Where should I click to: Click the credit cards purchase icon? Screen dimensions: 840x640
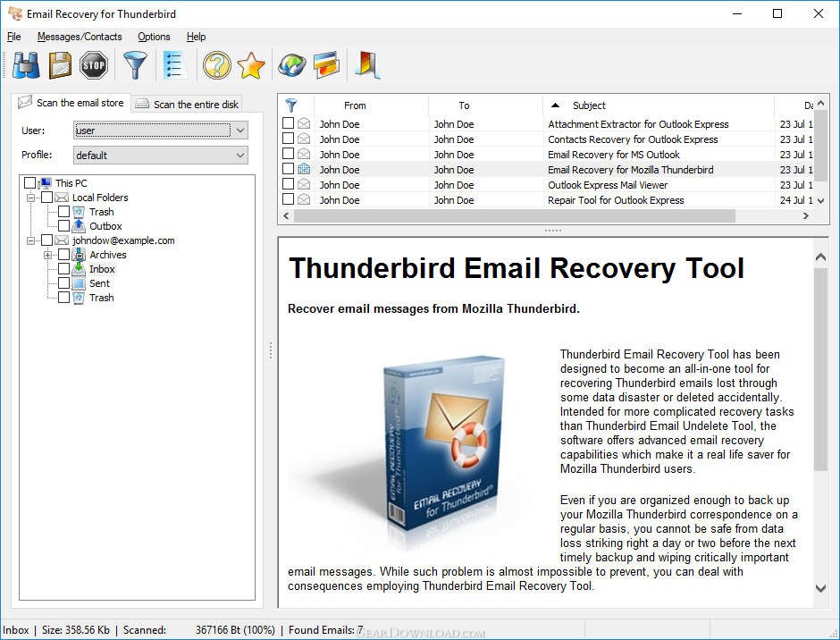pyautogui.click(x=326, y=65)
